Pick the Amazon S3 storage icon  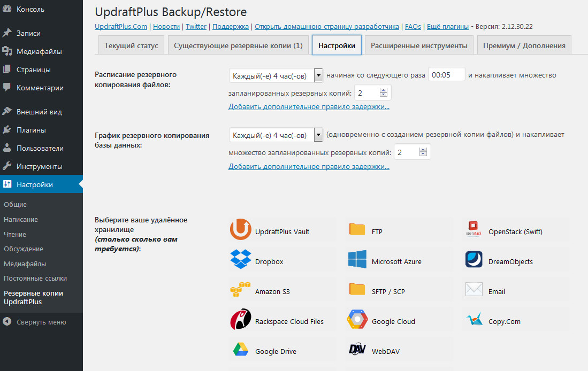pos(241,290)
